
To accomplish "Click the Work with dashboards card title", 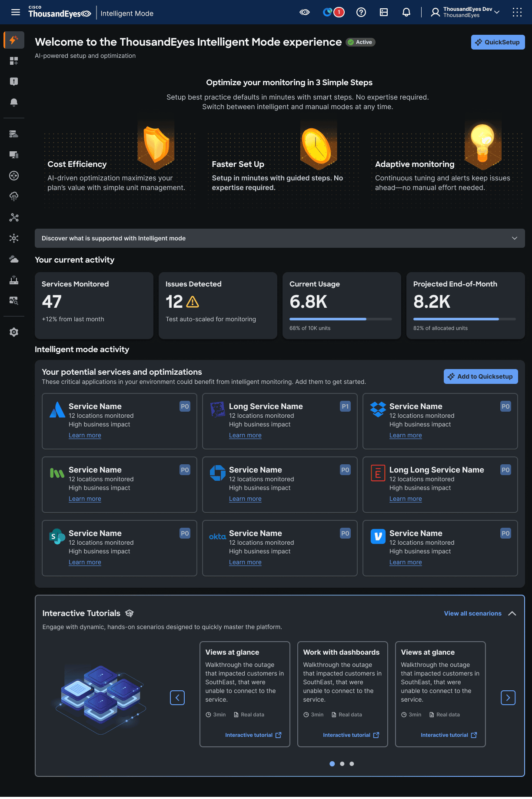I will pos(341,652).
